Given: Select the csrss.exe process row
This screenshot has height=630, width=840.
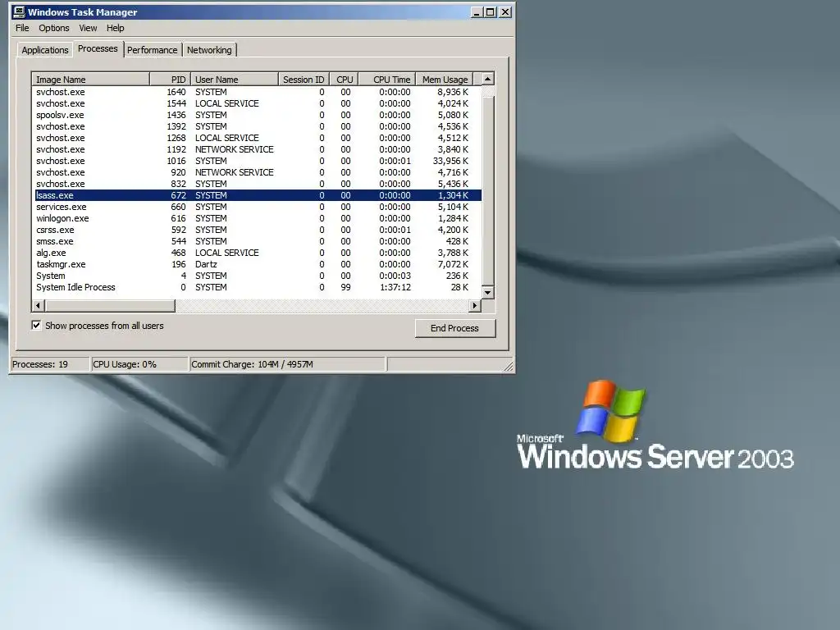Looking at the screenshot, I should click(x=257, y=230).
